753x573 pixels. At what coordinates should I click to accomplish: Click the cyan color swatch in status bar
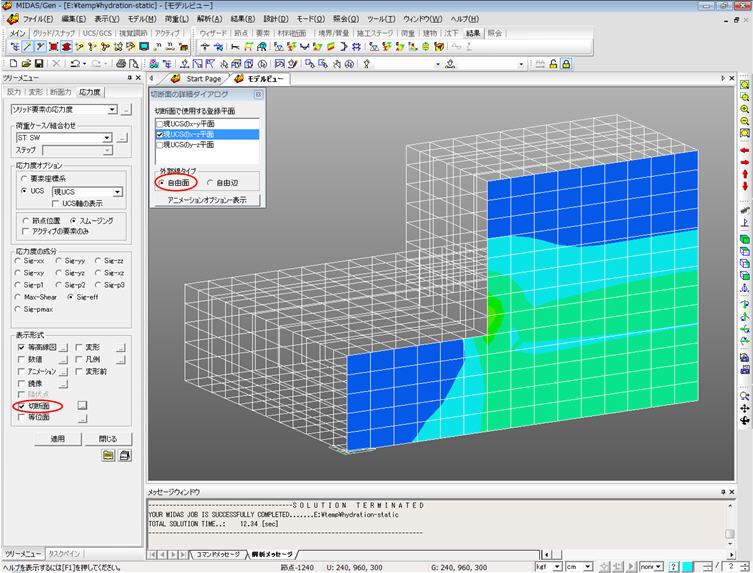point(688,567)
